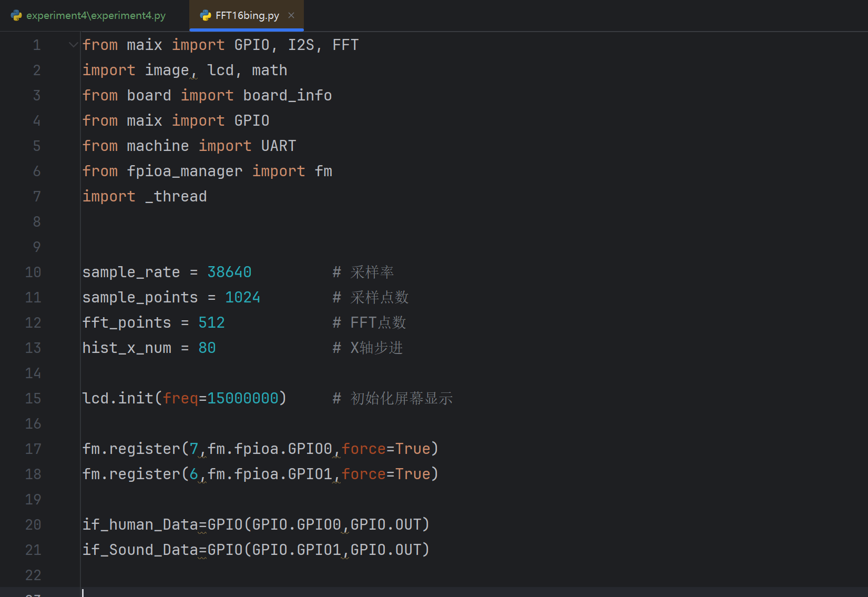868x597 pixels.
Task: Click the _thread import on line 7
Action: pos(176,196)
